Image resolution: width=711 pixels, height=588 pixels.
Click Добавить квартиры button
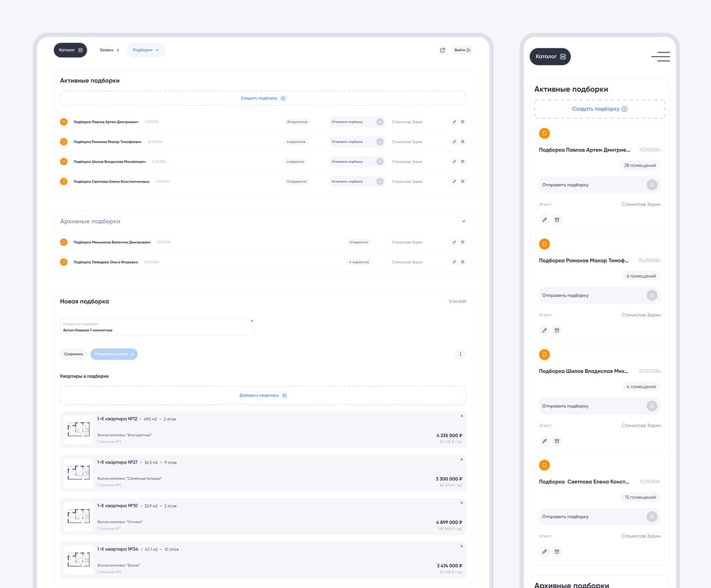click(263, 396)
